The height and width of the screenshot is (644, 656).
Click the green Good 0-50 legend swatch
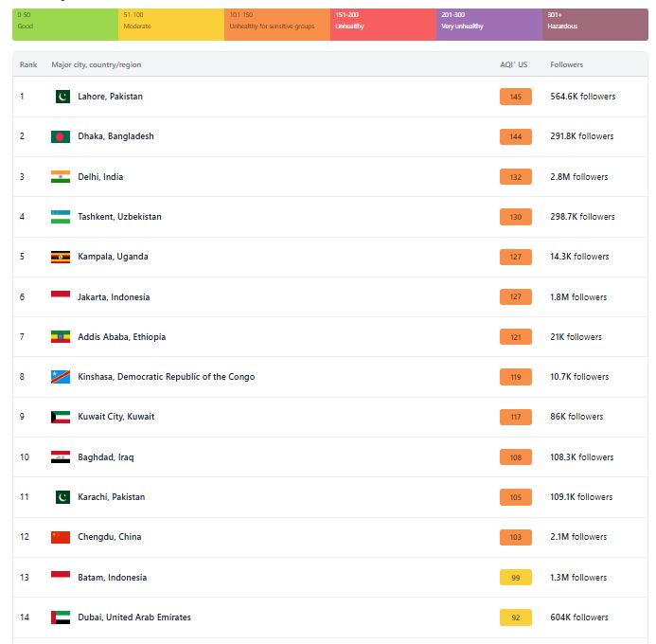pos(65,25)
